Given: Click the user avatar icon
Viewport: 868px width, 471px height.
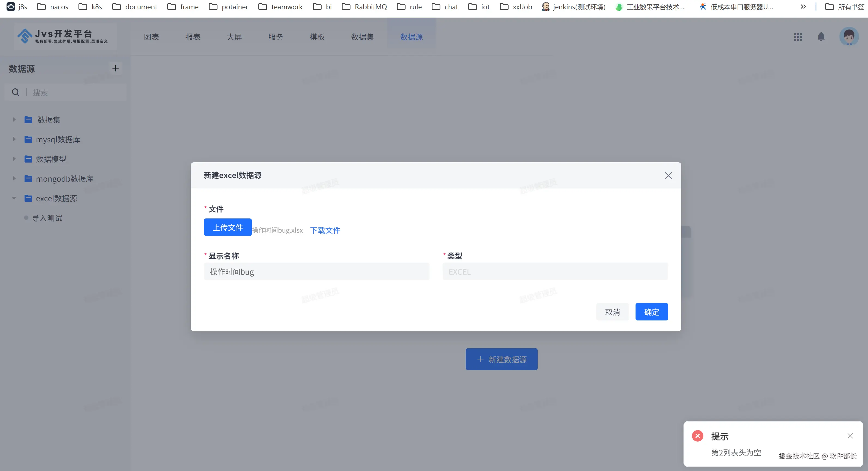Looking at the screenshot, I should click(848, 37).
